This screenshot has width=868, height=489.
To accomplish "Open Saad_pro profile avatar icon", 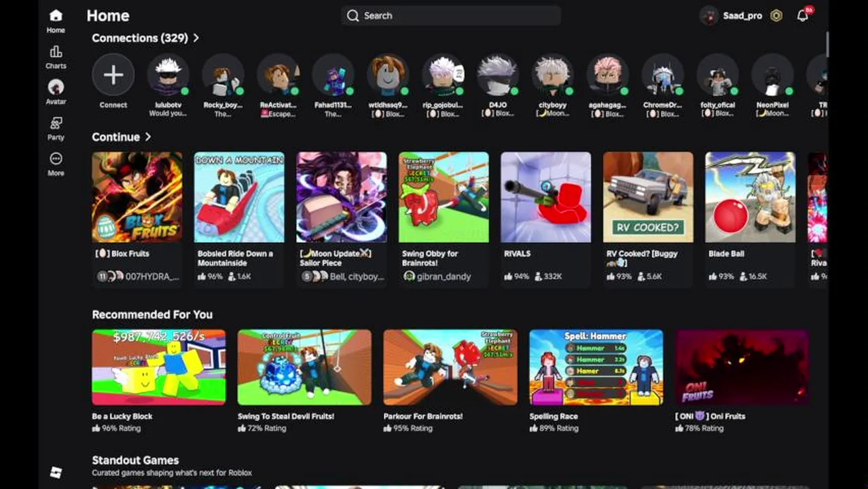I will pyautogui.click(x=709, y=16).
